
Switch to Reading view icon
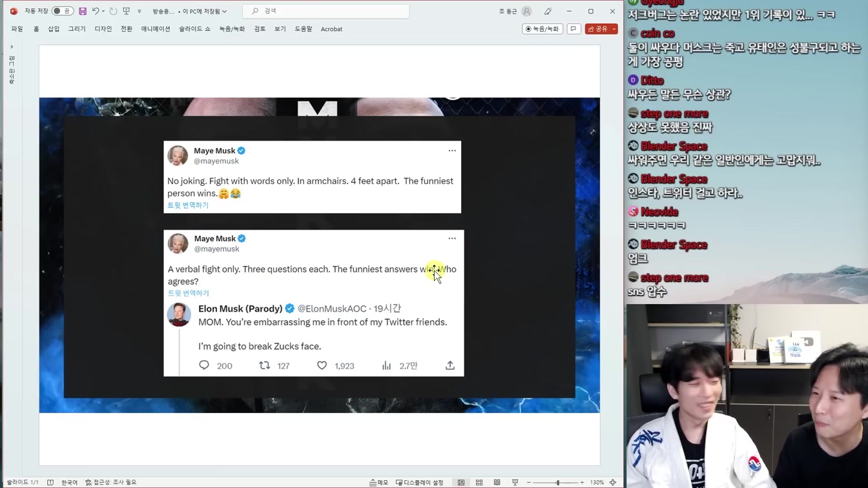coord(497,482)
